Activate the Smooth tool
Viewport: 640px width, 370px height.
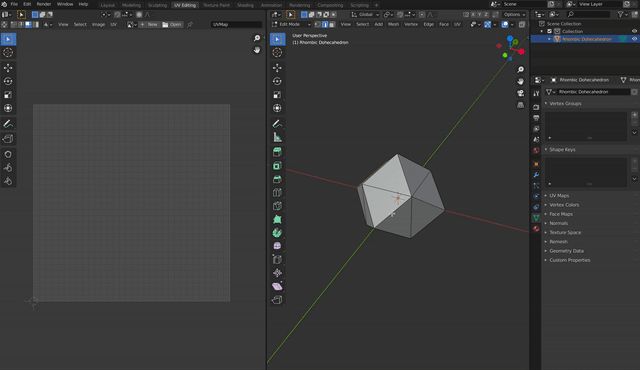tap(277, 246)
